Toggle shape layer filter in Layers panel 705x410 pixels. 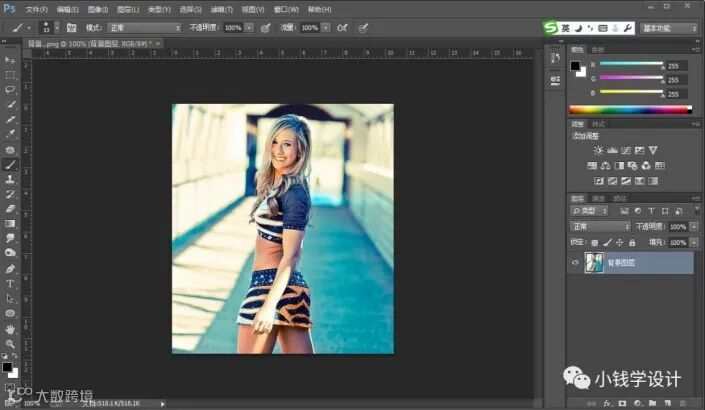pos(665,211)
